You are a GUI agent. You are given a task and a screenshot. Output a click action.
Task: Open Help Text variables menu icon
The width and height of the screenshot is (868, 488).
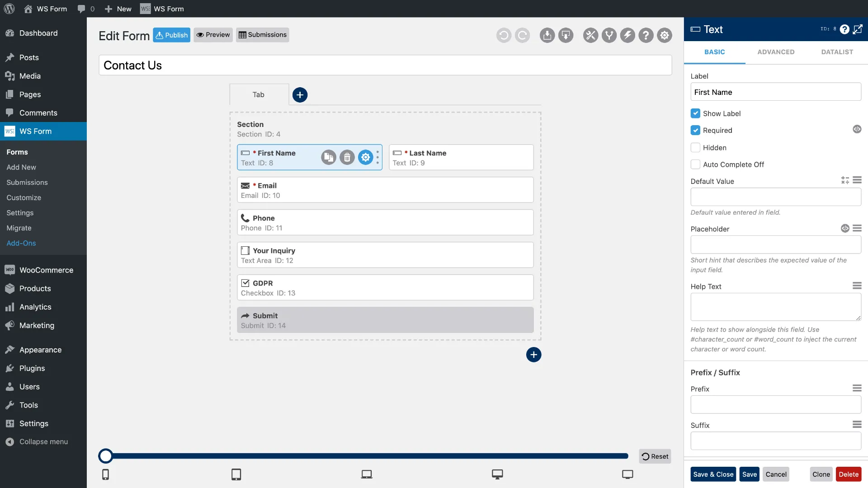pos(857,286)
